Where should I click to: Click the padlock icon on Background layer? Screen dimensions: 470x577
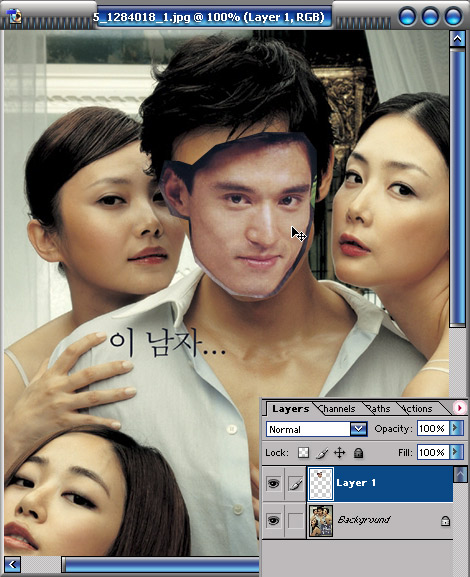[445, 521]
